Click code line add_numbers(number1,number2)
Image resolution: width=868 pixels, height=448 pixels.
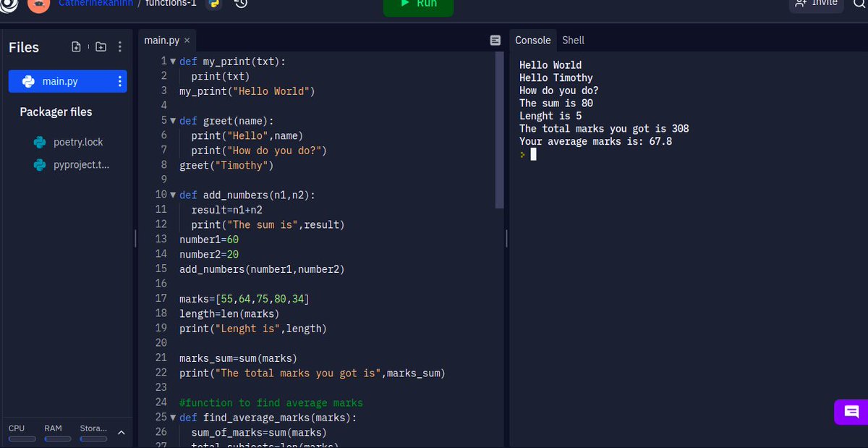[x=262, y=269]
